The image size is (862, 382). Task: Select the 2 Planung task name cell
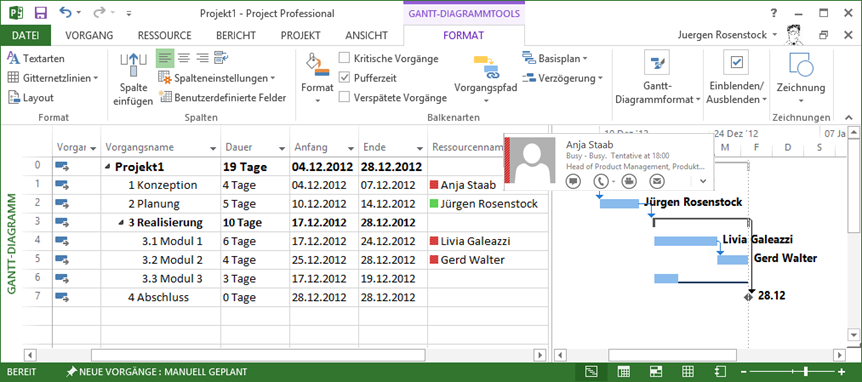[x=160, y=204]
